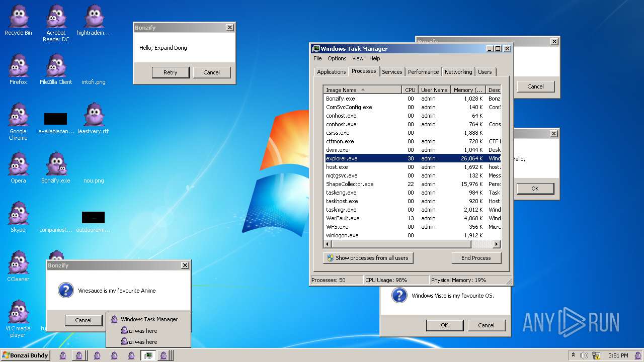Screen dimensions: 644x362
Task: Sort by Memory column header
Action: [x=468, y=90]
